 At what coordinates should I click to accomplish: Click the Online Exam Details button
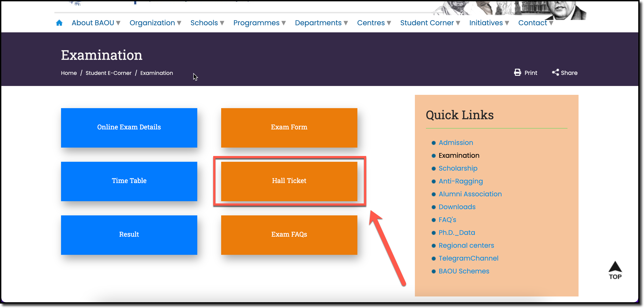tap(129, 127)
